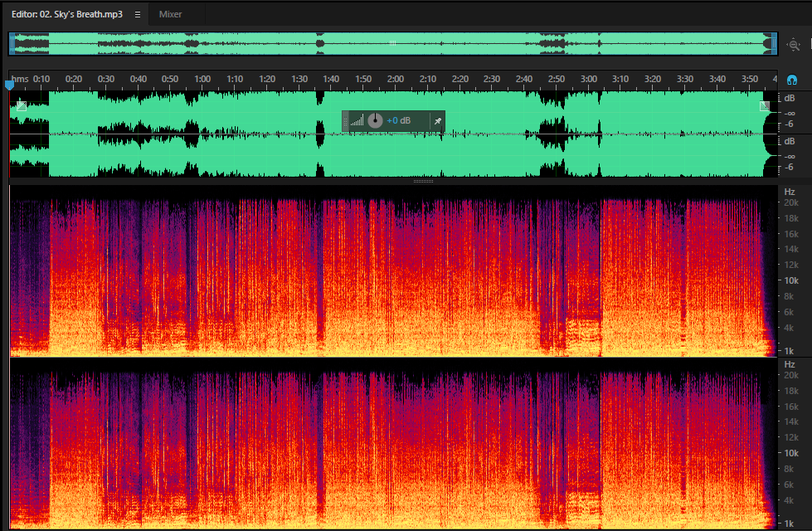Select the Editor: 02. Sky's Breath.mp3 tab
This screenshot has width=812, height=531.
(x=67, y=14)
